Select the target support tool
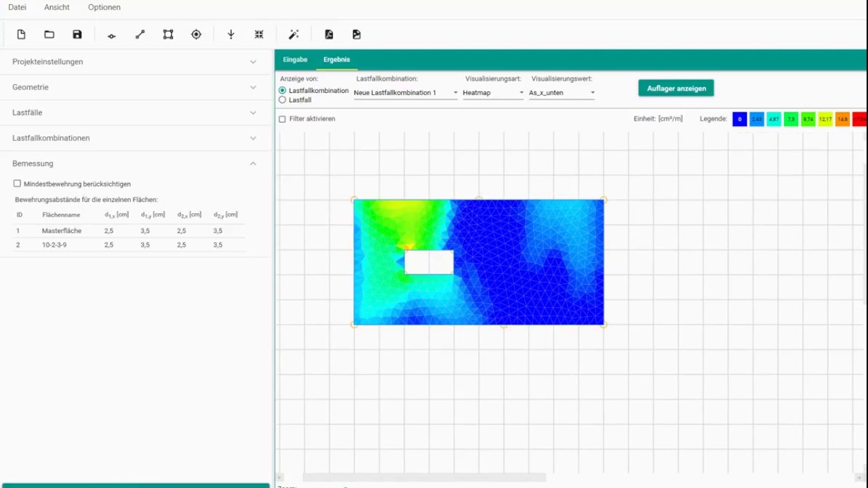This screenshot has width=868, height=488. click(196, 35)
